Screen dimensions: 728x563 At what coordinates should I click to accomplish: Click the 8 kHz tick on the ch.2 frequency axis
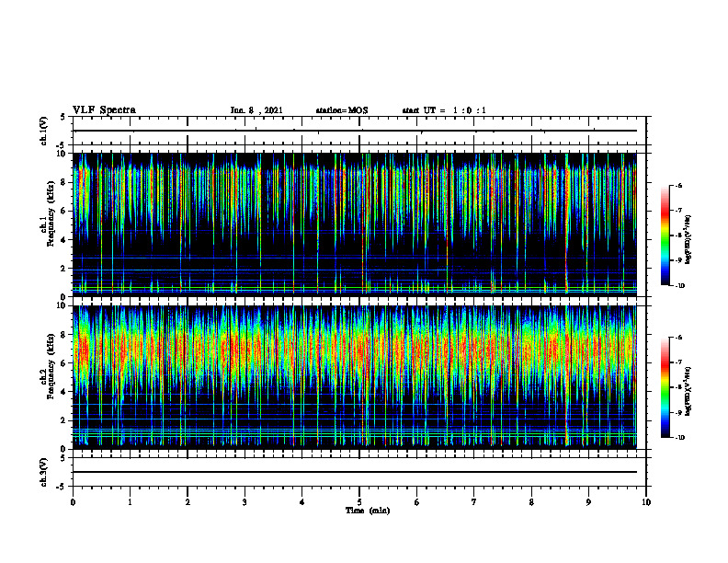(x=64, y=335)
